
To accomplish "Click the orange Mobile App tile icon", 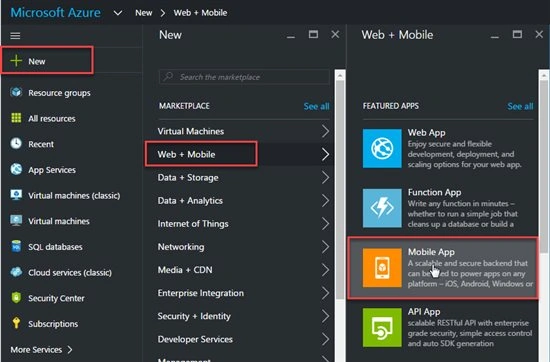I will point(382,268).
